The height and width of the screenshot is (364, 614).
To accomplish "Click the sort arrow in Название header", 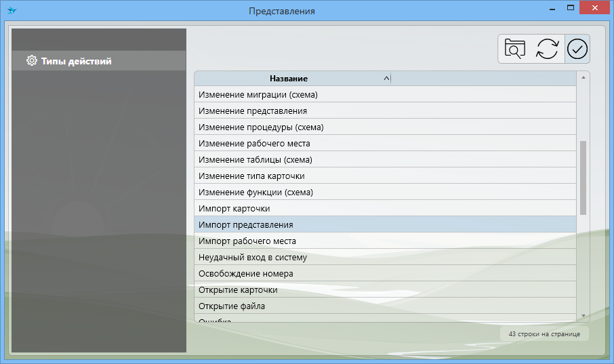I will click(386, 79).
